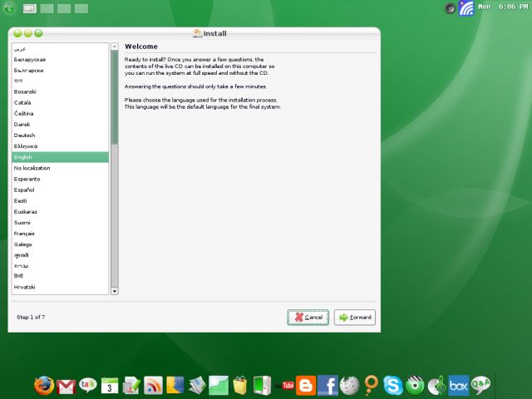This screenshot has height=399, width=532.
Task: Select Bosanski in the language list
Action: (x=61, y=91)
